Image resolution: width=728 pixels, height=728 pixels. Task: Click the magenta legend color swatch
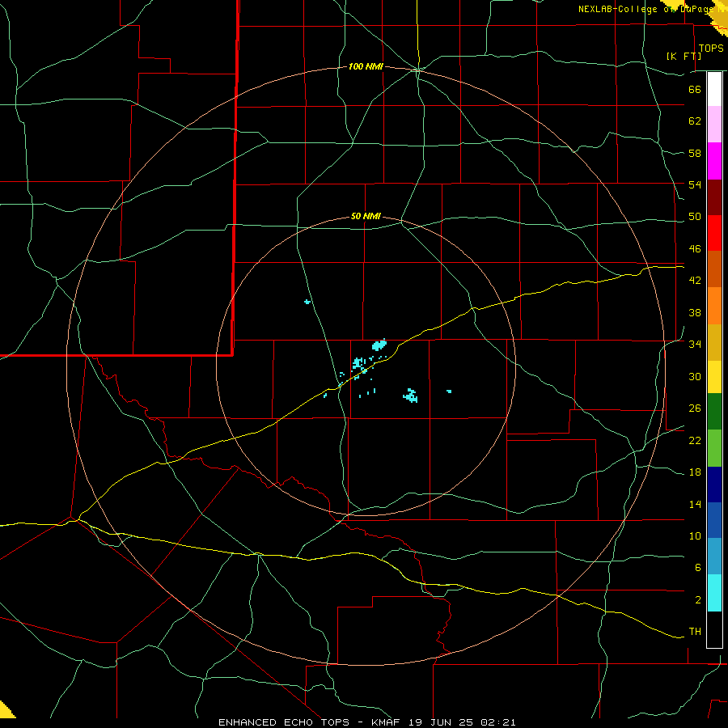(x=714, y=161)
